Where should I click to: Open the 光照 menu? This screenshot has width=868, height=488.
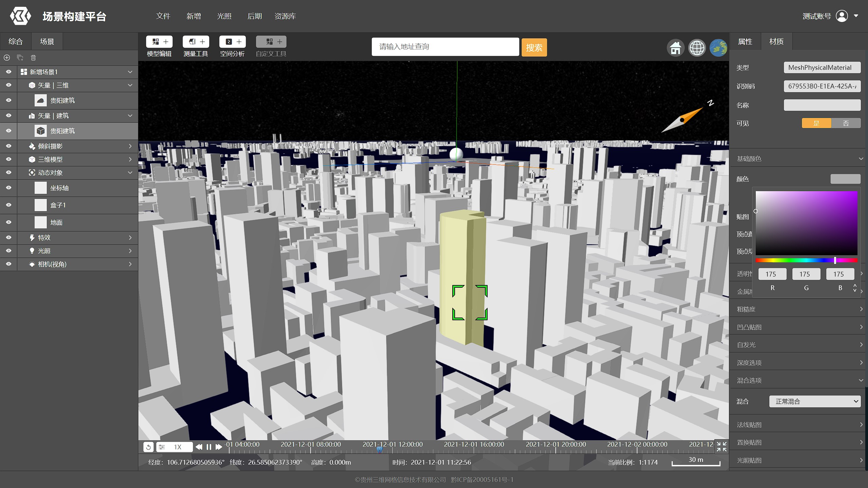pyautogui.click(x=224, y=16)
